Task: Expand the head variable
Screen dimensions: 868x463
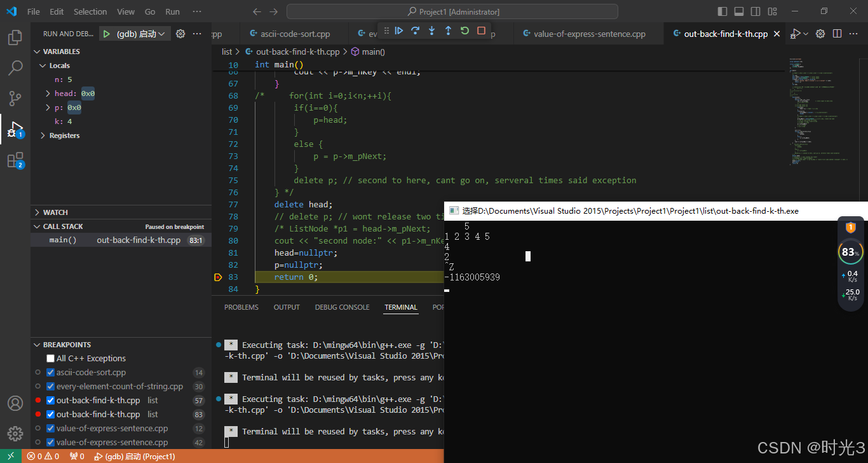Action: pos(48,93)
